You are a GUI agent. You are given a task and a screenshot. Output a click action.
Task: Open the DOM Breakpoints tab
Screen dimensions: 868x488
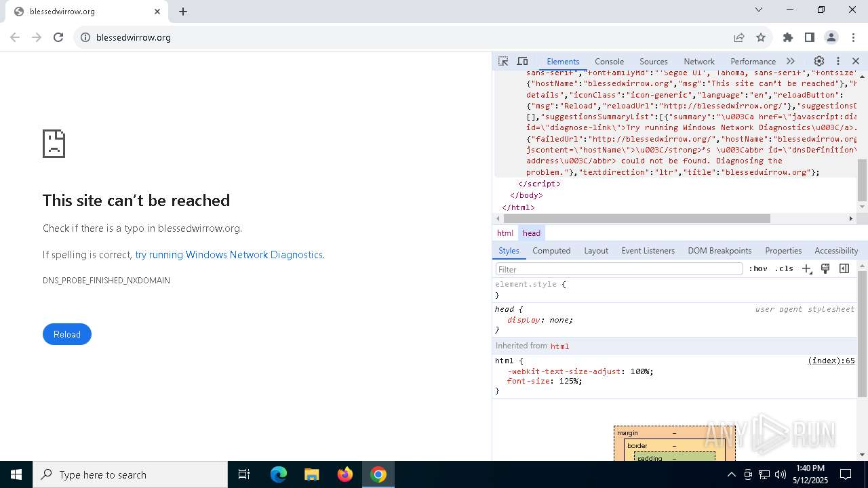pos(719,250)
